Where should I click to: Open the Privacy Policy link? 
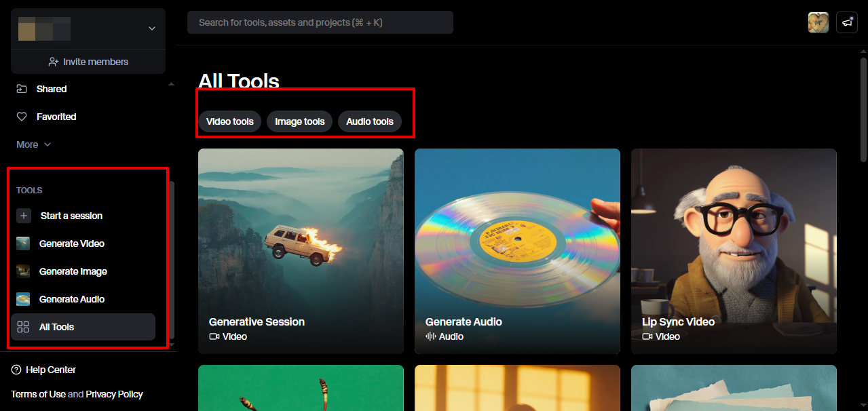[x=114, y=394]
